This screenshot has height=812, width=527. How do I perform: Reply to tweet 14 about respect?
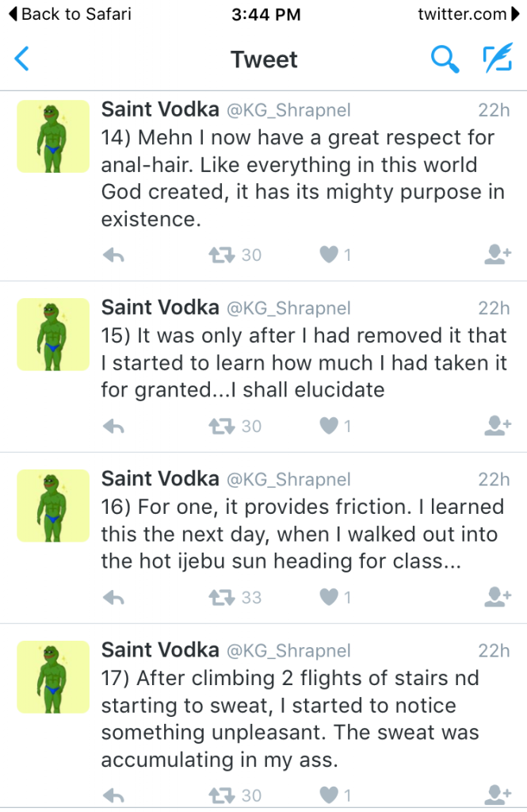(x=114, y=255)
